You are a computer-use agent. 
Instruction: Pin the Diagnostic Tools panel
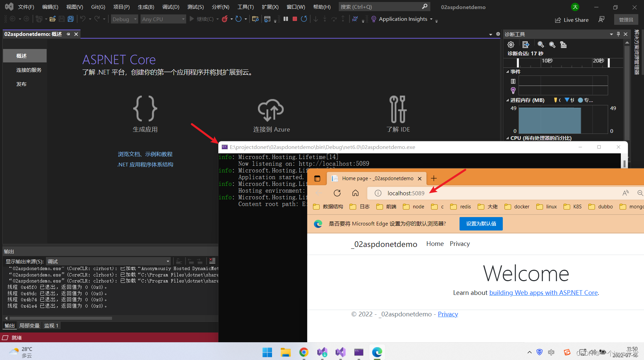pyautogui.click(x=618, y=34)
